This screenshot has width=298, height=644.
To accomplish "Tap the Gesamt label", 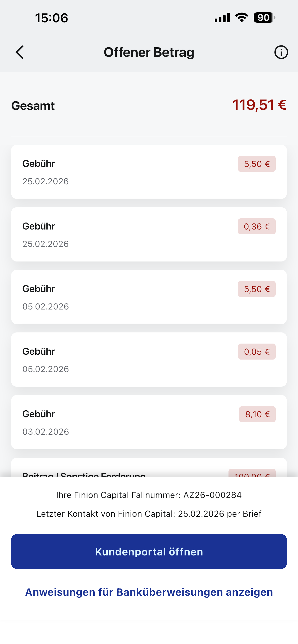I will click(33, 106).
